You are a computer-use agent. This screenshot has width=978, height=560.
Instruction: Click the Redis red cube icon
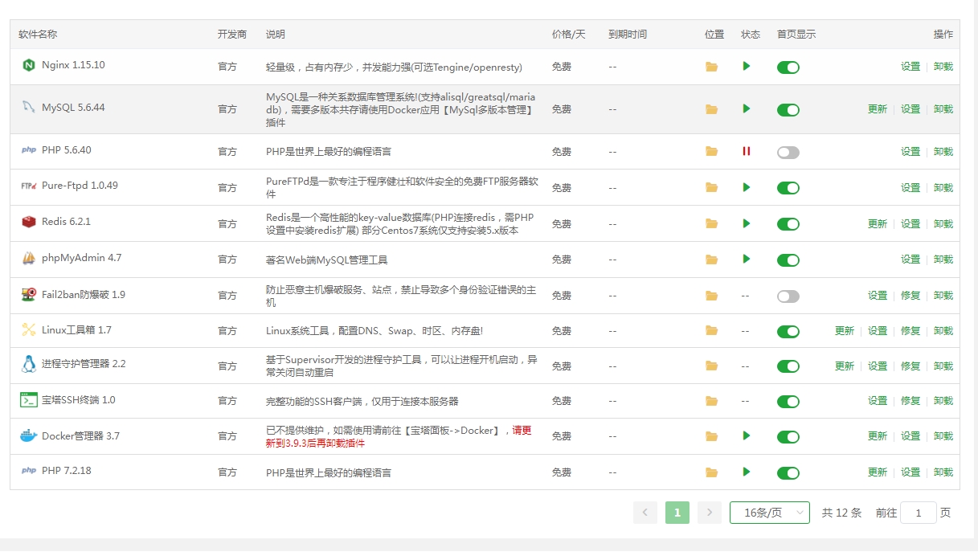(29, 222)
